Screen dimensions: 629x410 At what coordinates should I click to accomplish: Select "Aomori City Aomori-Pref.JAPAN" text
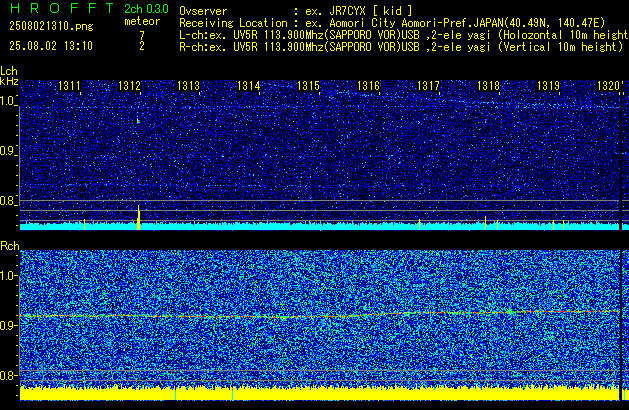[x=416, y=23]
